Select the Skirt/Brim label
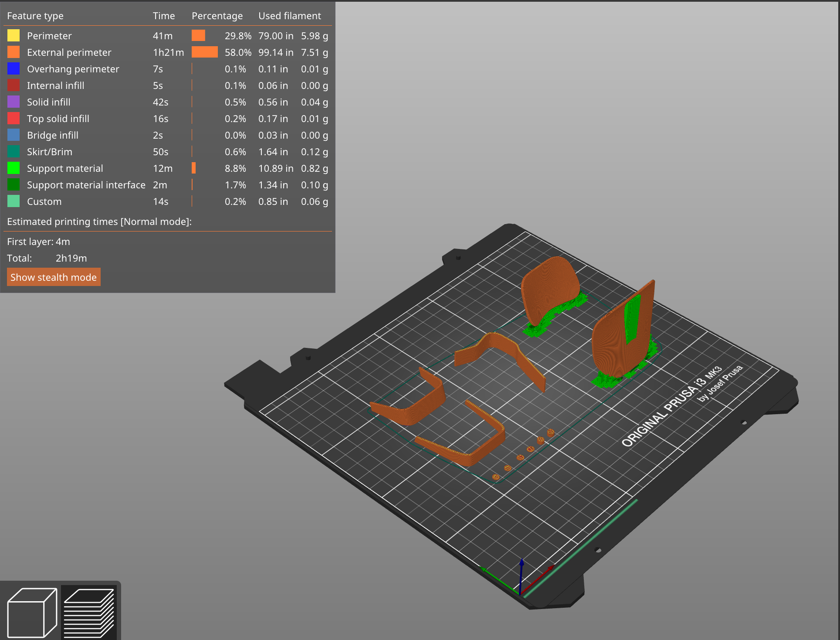 pos(49,152)
